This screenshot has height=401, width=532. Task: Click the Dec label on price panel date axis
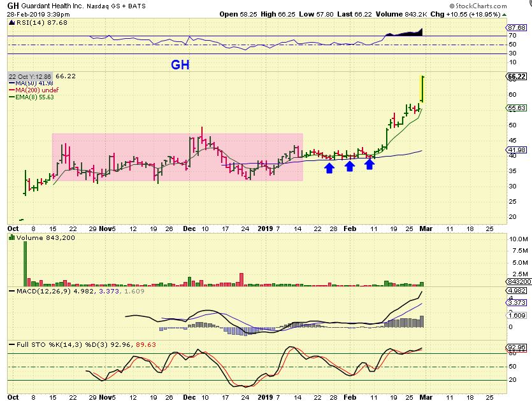189,229
